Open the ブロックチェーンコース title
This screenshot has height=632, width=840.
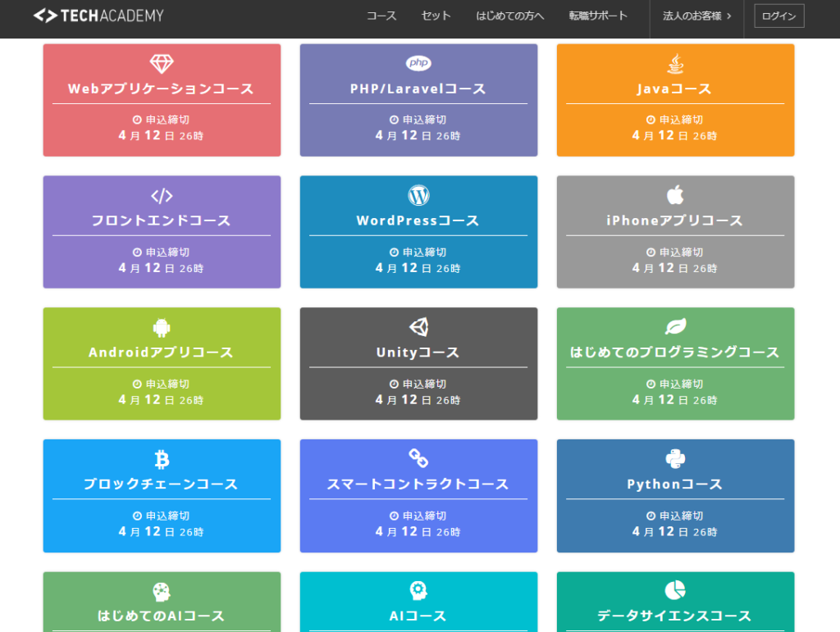(x=162, y=484)
